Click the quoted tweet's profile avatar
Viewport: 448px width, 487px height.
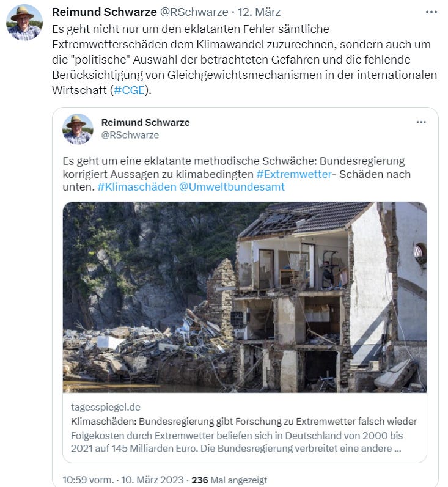(x=78, y=129)
